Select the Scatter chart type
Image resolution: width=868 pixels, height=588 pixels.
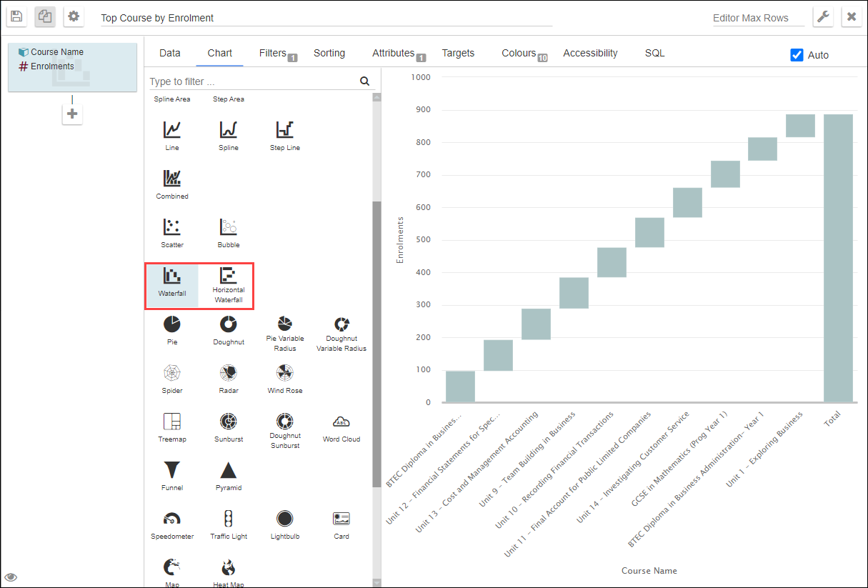[x=171, y=231]
